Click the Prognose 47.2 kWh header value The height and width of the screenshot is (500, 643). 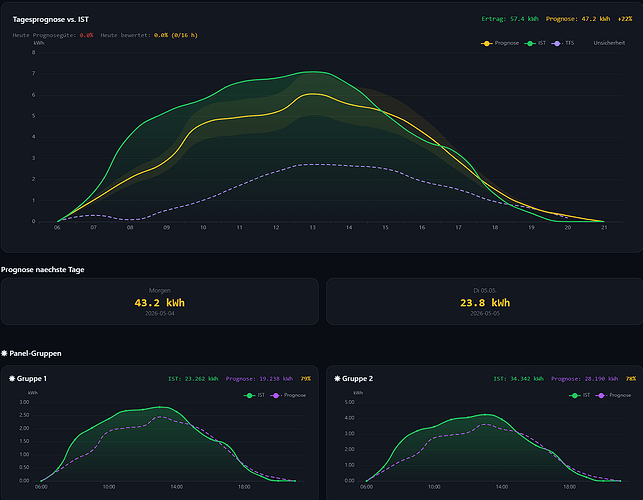tap(577, 19)
